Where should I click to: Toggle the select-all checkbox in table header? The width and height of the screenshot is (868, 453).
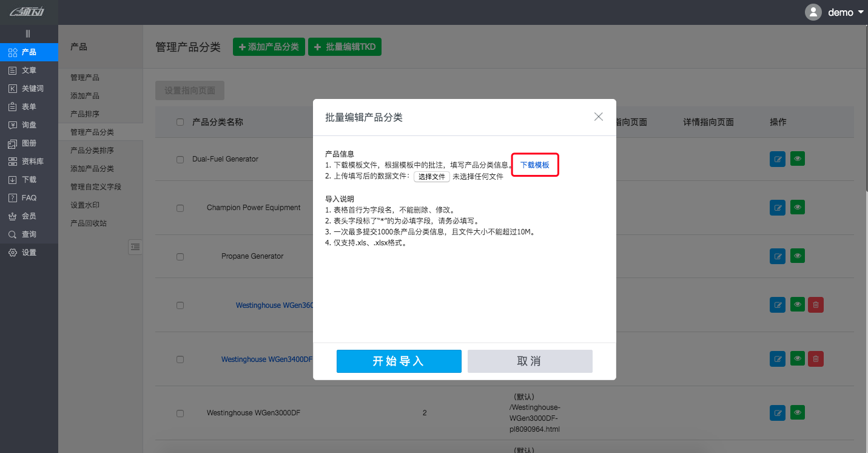point(180,121)
